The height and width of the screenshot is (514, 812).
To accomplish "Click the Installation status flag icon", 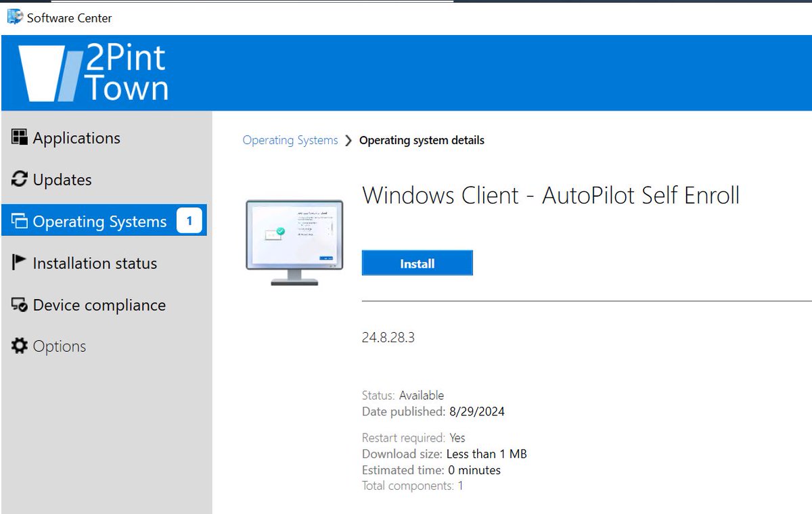I will coord(20,262).
